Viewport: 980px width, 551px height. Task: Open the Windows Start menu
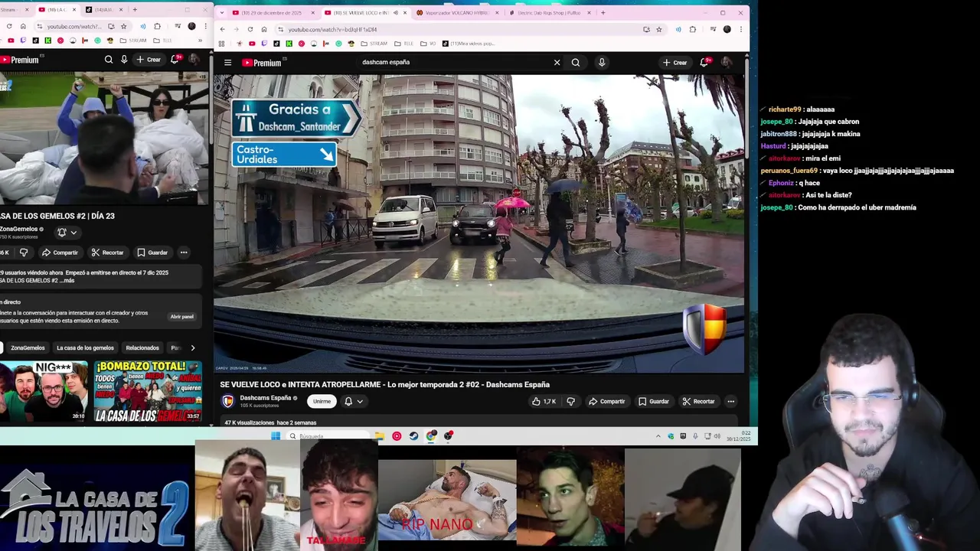point(276,436)
